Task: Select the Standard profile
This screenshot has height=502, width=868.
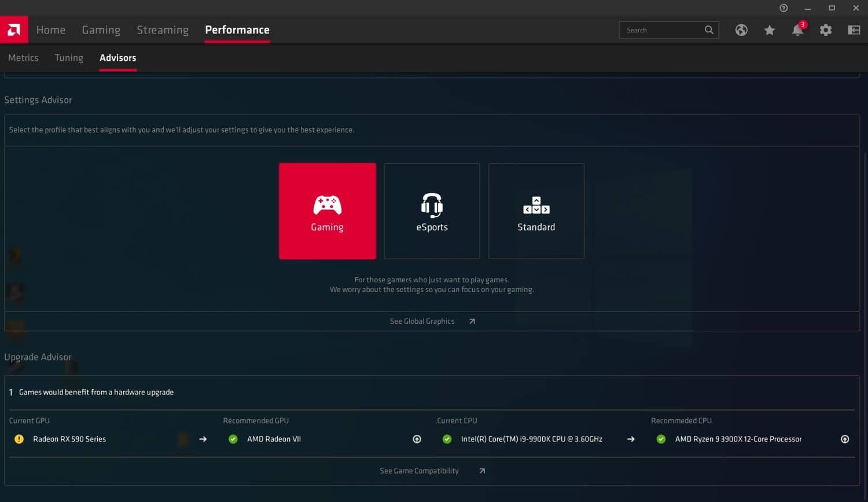Action: (x=536, y=211)
